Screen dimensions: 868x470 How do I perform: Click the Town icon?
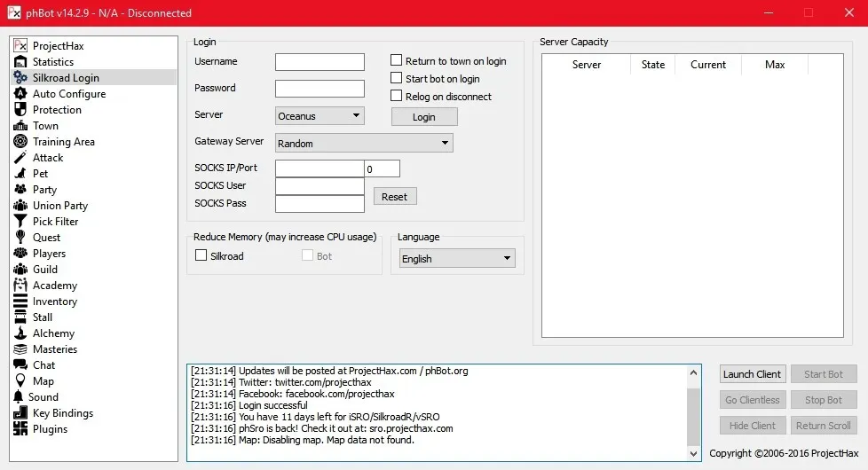click(x=20, y=126)
